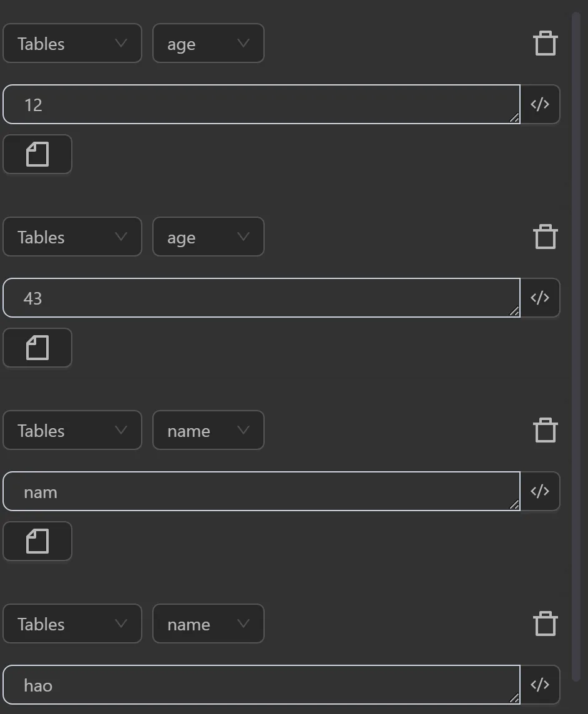Image resolution: width=588 pixels, height=714 pixels.
Task: Delete the second age filter row
Action: [x=545, y=236]
